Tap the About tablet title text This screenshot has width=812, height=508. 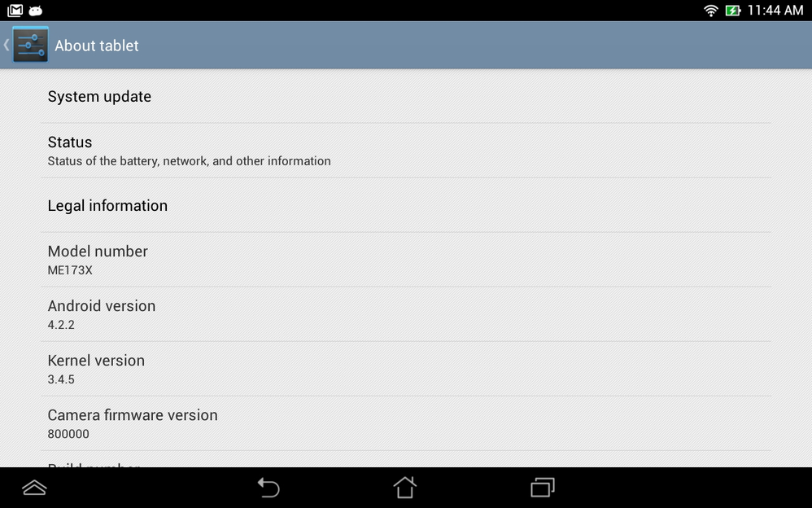coord(97,46)
